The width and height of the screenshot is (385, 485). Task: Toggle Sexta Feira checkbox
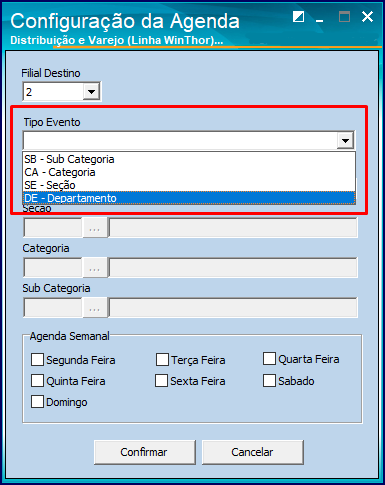(x=161, y=381)
